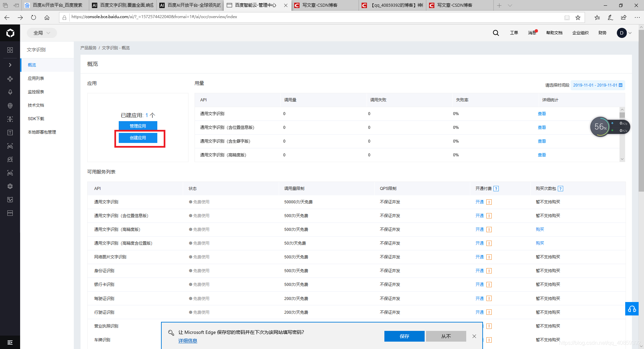
Task: Click 开通 for 通用文字识别 service
Action: [479, 202]
